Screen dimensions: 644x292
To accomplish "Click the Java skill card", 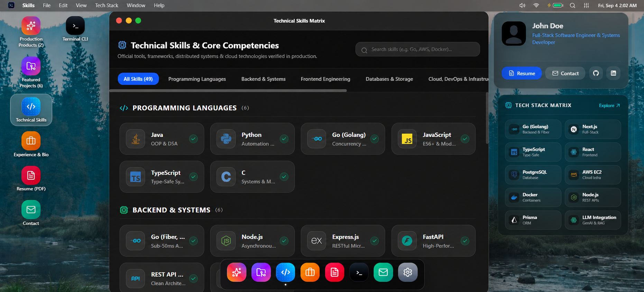I will (162, 139).
